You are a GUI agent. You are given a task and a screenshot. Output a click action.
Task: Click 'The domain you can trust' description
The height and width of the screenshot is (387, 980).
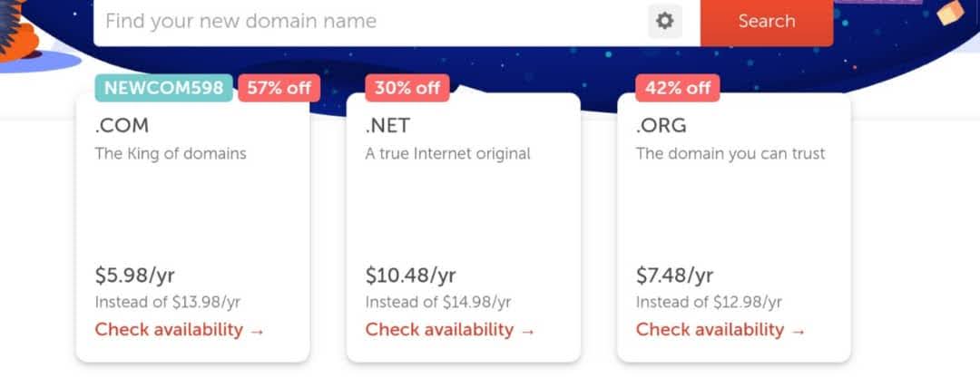click(x=730, y=153)
